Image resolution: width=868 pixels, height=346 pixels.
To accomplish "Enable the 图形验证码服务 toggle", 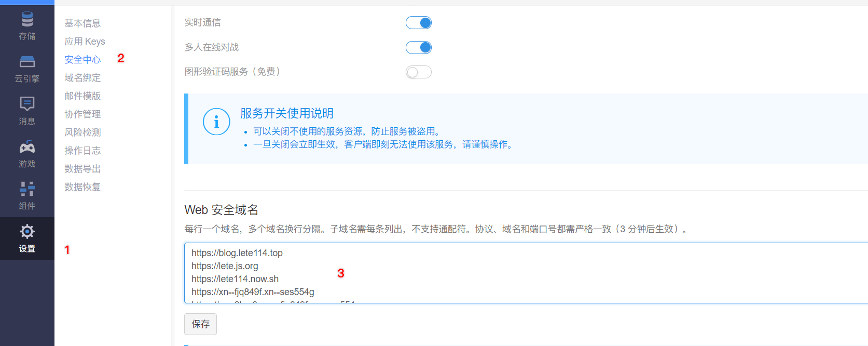I will click(419, 72).
